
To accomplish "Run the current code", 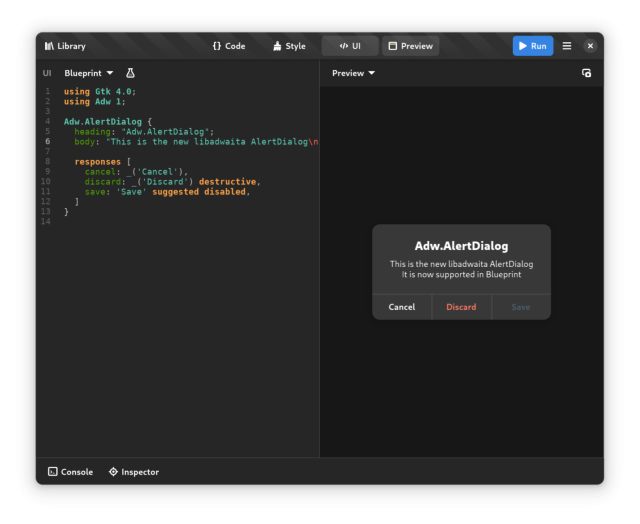I will click(x=532, y=46).
